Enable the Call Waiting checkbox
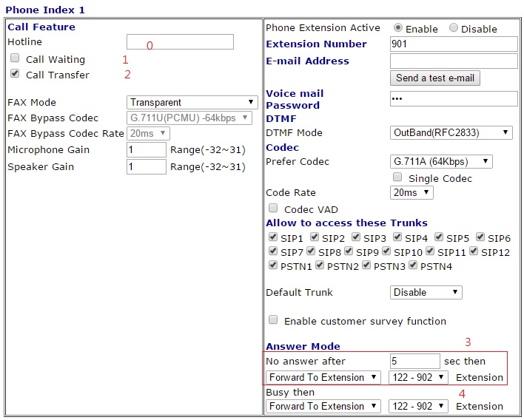 pyautogui.click(x=15, y=58)
